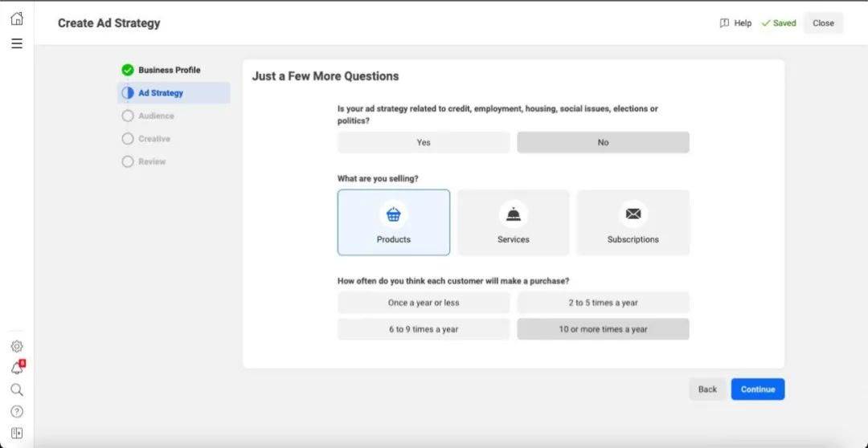Choose the Services selling option
868x448 pixels.
point(513,222)
